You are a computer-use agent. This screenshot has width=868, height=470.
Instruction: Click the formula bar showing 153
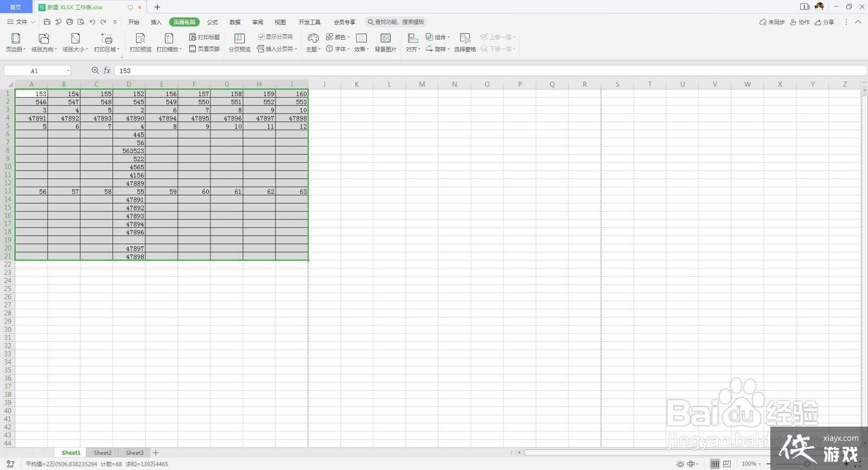[x=490, y=71]
